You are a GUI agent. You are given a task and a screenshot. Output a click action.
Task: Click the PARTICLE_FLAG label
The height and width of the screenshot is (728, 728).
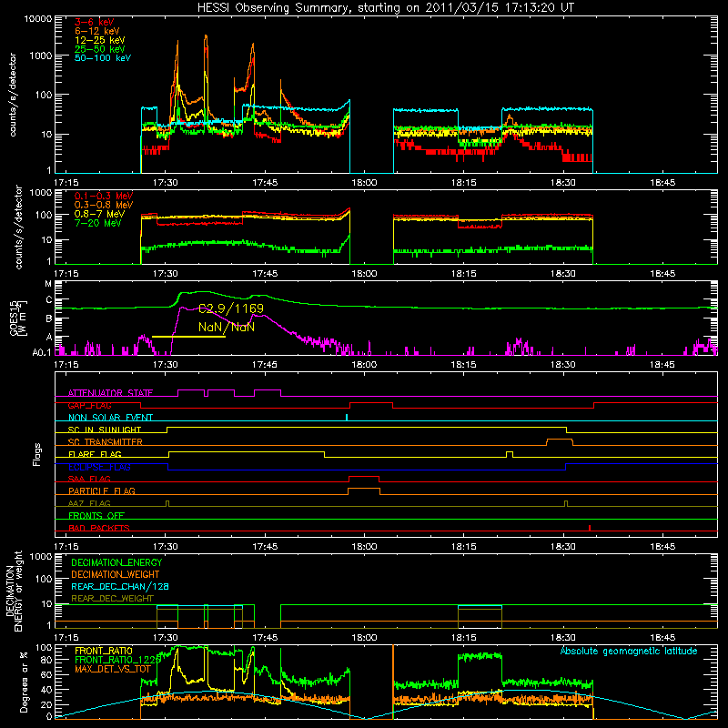102,490
